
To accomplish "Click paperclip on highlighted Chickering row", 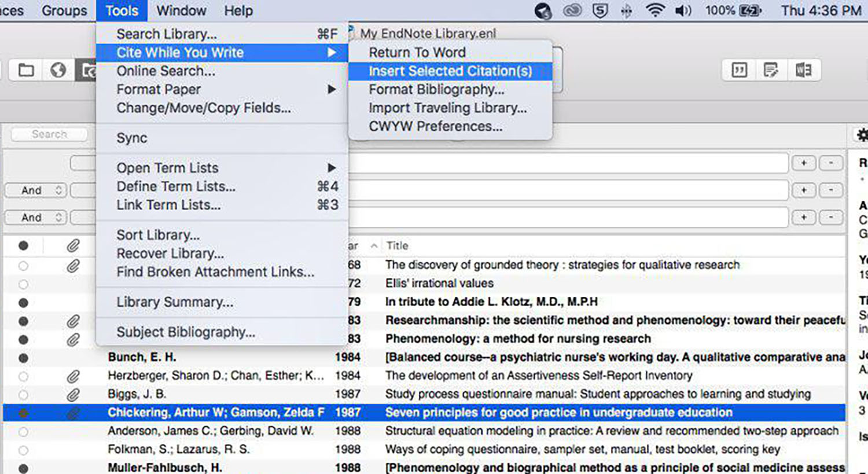I will coord(73,414).
